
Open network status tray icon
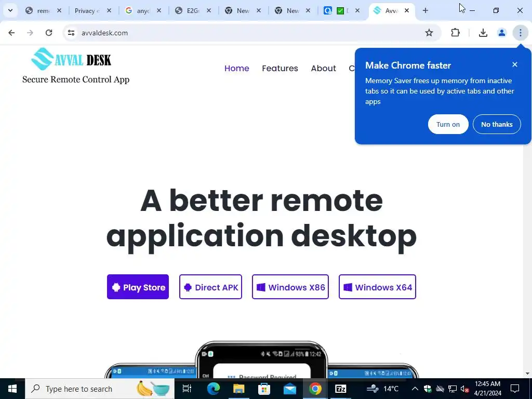pyautogui.click(x=453, y=389)
